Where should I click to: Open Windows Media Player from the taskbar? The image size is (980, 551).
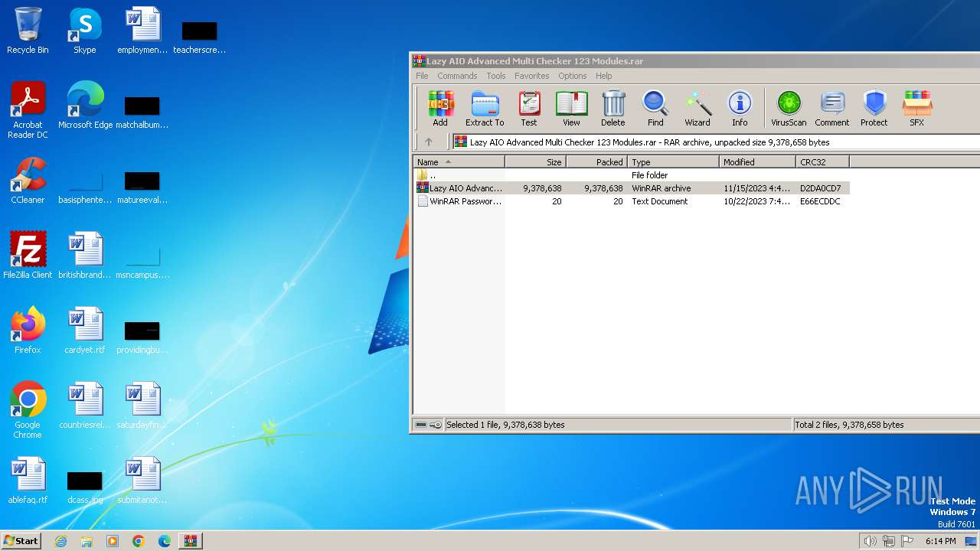(x=113, y=541)
